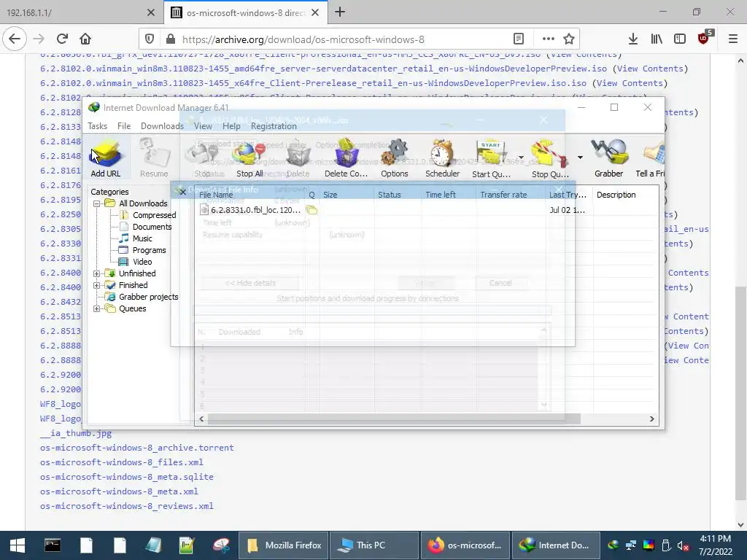This screenshot has width=747, height=560.
Task: Click the Resume toolbar icon
Action: [x=154, y=158]
